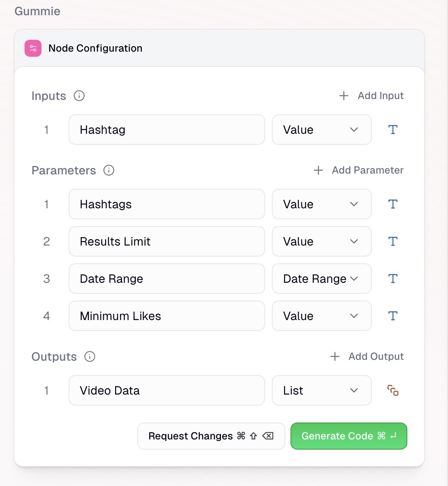
Task: Click the pink Node Configuration icon
Action: (x=33, y=48)
